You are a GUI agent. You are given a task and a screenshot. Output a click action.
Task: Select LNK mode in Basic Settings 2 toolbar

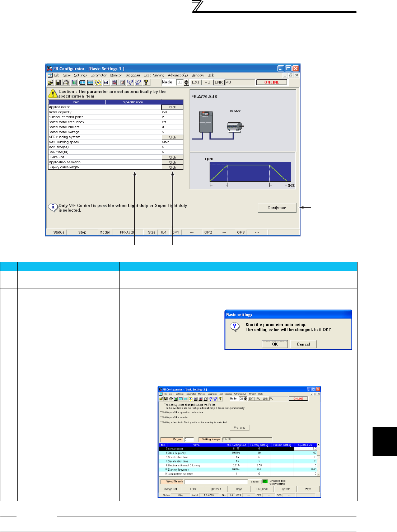click(265, 399)
